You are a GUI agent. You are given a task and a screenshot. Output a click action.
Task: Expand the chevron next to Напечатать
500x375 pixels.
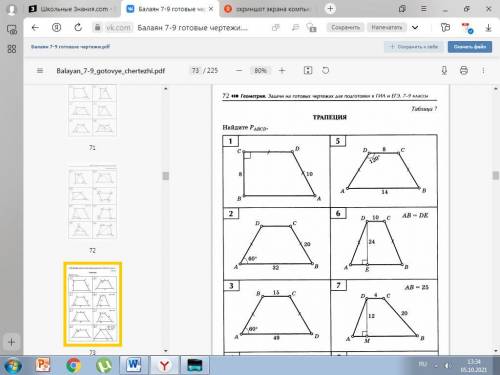pos(415,27)
